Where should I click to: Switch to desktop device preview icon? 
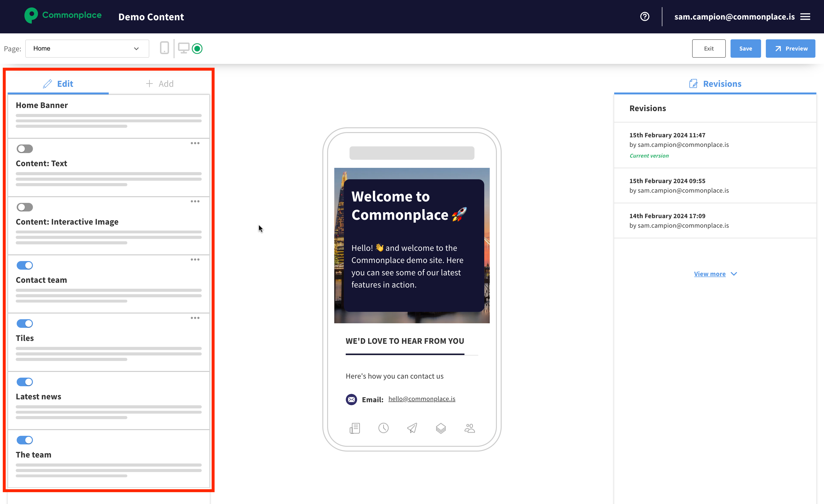point(184,48)
